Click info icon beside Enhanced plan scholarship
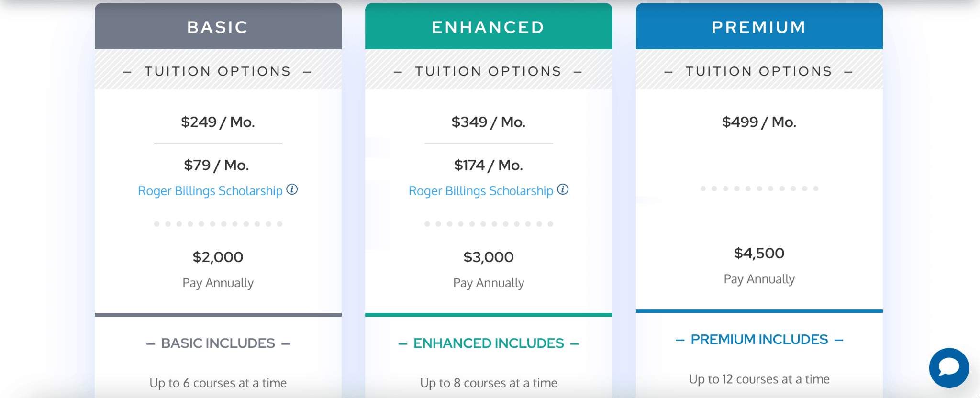The width and height of the screenshot is (980, 398). tap(563, 189)
